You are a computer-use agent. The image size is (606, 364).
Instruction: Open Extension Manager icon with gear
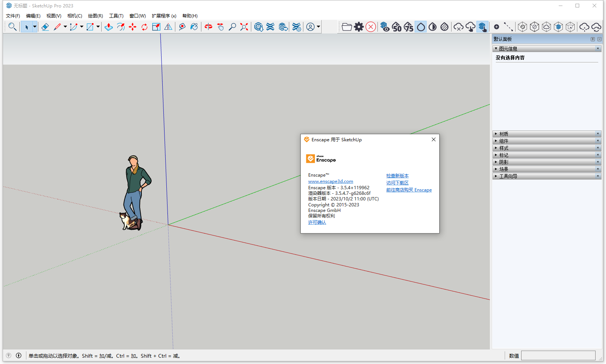297,27
